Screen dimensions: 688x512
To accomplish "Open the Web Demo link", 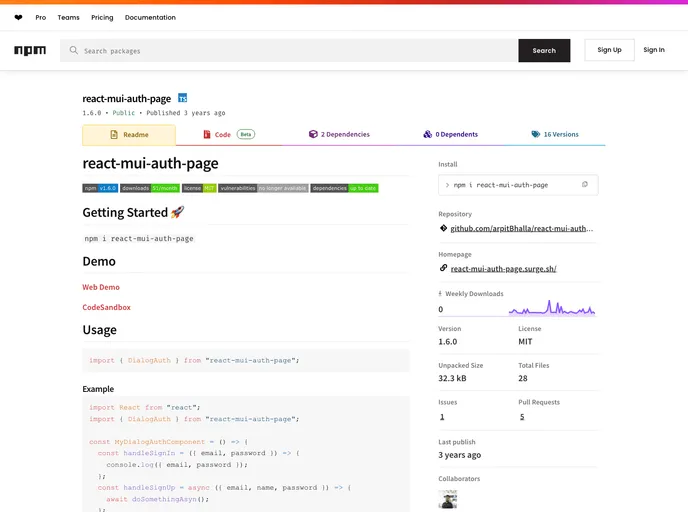I will click(x=101, y=287).
